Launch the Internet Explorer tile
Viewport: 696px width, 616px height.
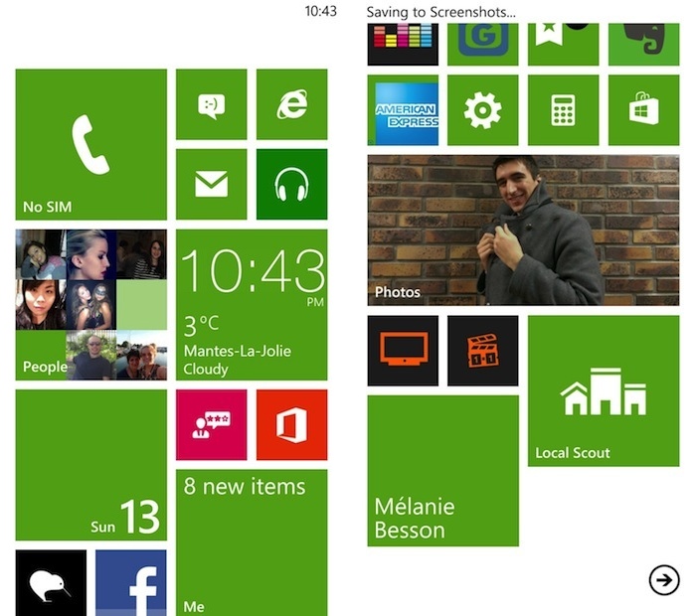(x=291, y=104)
